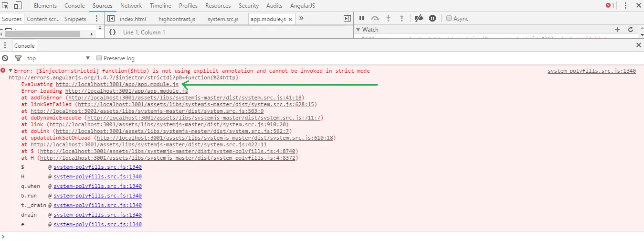The height and width of the screenshot is (241, 644).
Task: Open the doDynamicExecute system.src.js:711:7 link
Action: (205, 118)
